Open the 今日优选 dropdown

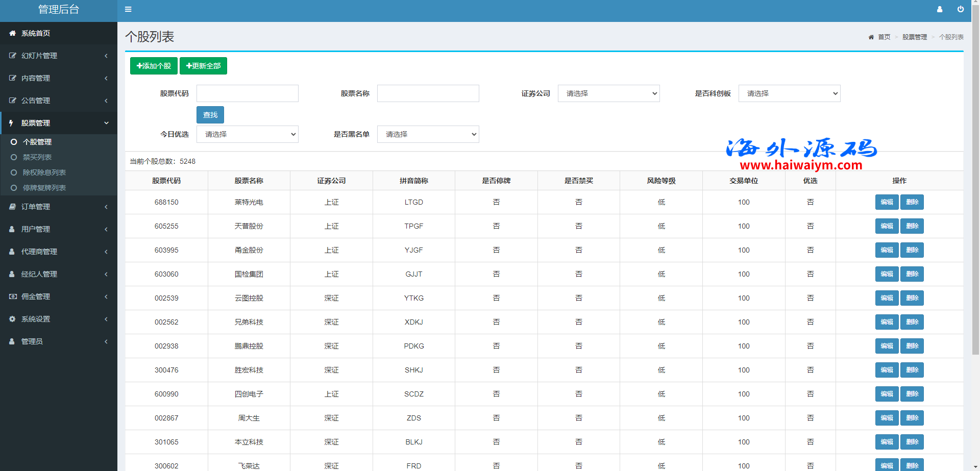pyautogui.click(x=247, y=134)
